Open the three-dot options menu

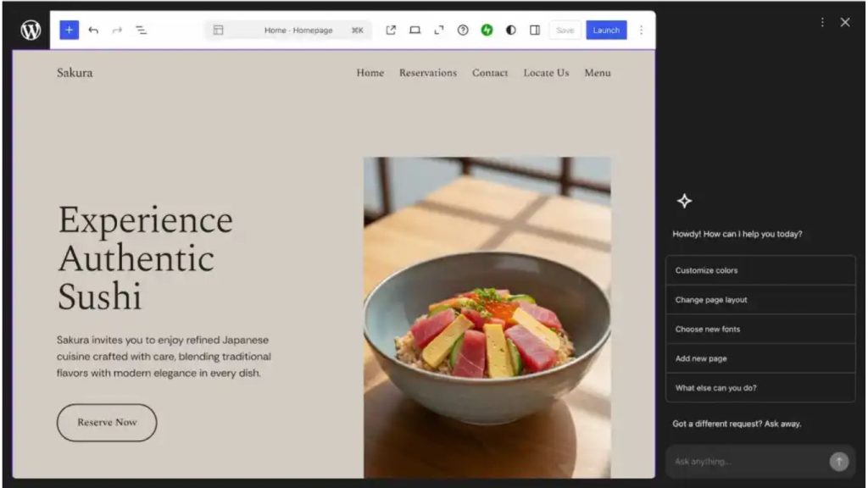coord(641,30)
